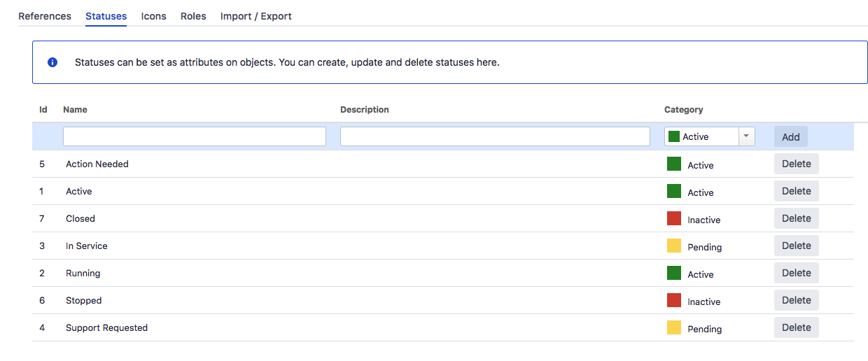
Task: Select the Running status name
Action: pyautogui.click(x=83, y=273)
